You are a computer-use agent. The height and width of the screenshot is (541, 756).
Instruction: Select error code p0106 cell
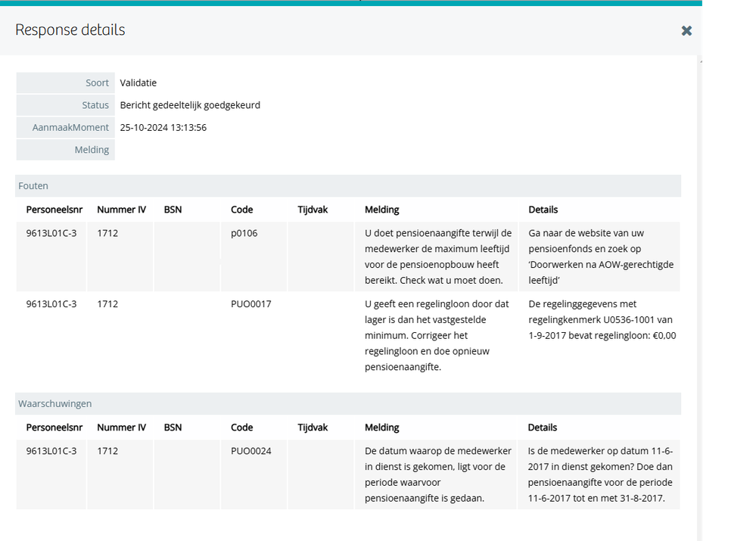click(x=244, y=233)
